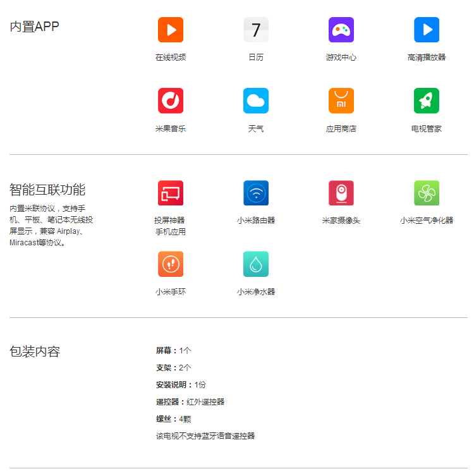The image size is (474, 476).
Task: Click the 螺丝：4颗 line
Action: 173,419
